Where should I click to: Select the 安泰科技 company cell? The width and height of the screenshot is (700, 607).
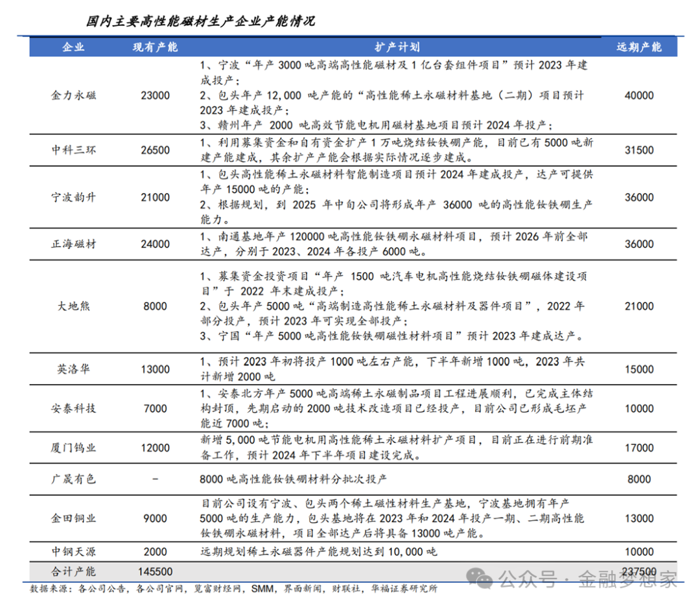73,409
